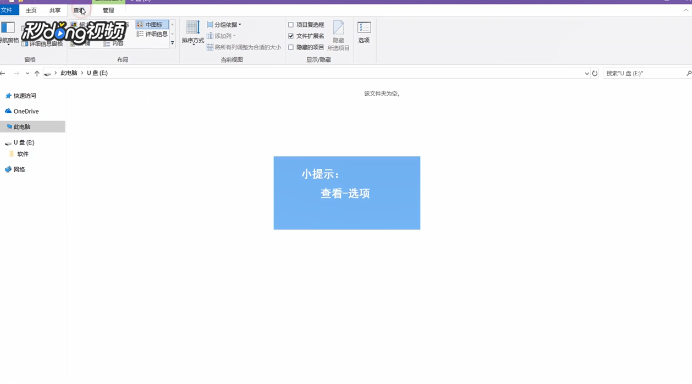Select the 中图标 medium icons layout
Image resolution: width=692 pixels, height=384 pixels.
[152, 25]
